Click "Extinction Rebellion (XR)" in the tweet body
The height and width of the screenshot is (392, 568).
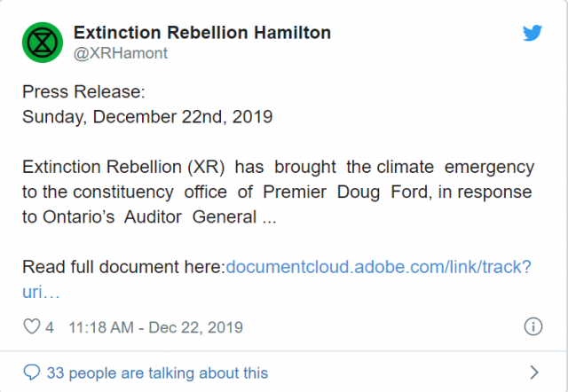pos(123,168)
